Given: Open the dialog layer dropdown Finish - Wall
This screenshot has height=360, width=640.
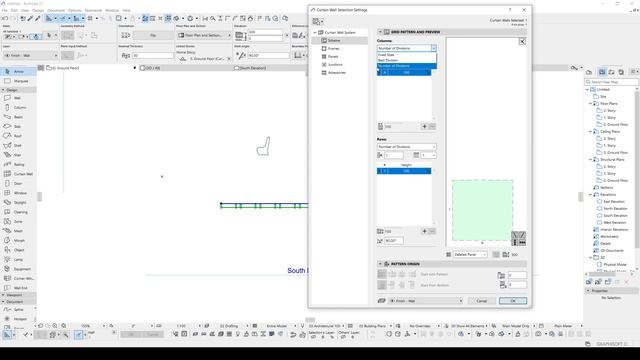Looking at the screenshot, I should [x=425, y=301].
